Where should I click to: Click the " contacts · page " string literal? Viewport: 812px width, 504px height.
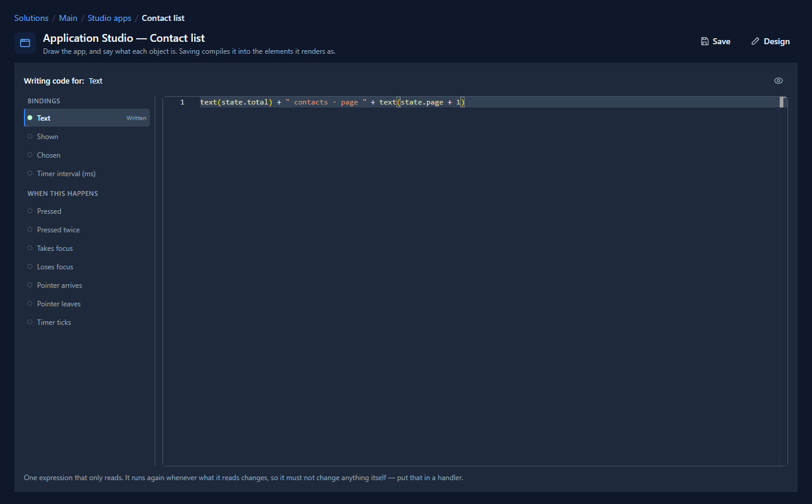tap(326, 102)
